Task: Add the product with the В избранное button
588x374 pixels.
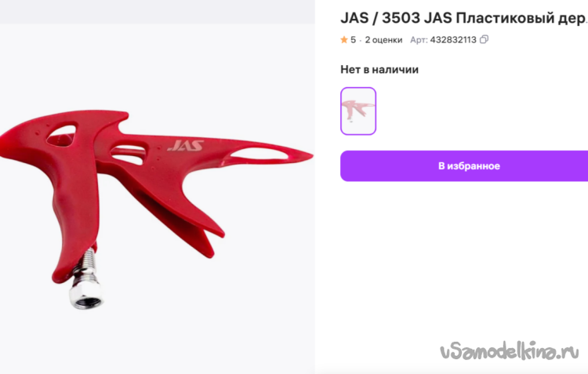Action: click(464, 165)
